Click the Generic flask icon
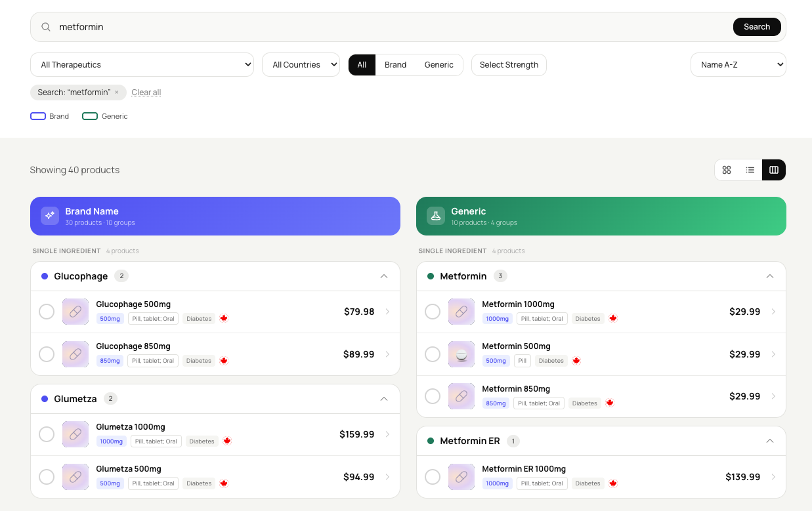The height and width of the screenshot is (511, 812). click(436, 216)
